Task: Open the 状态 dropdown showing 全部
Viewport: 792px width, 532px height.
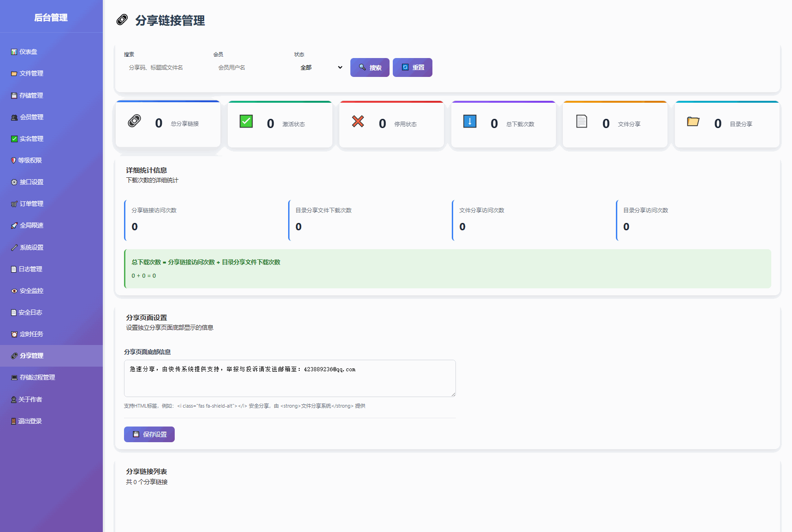Action: pyautogui.click(x=320, y=68)
